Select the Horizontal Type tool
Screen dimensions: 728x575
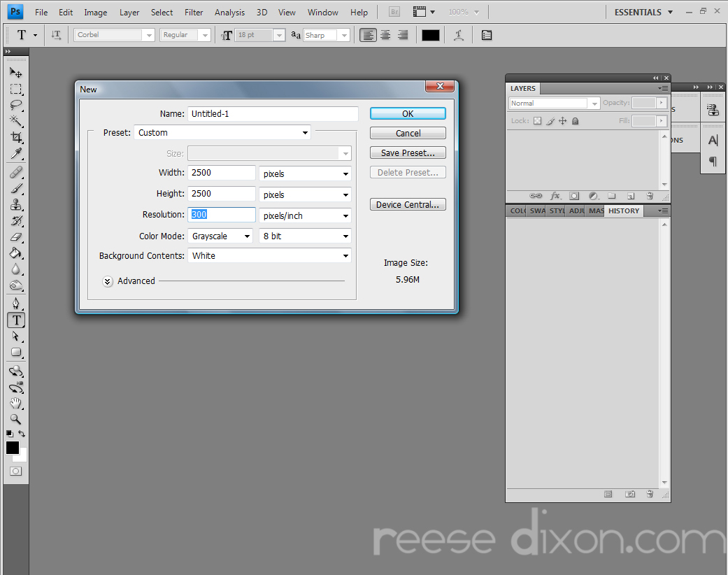coord(16,320)
